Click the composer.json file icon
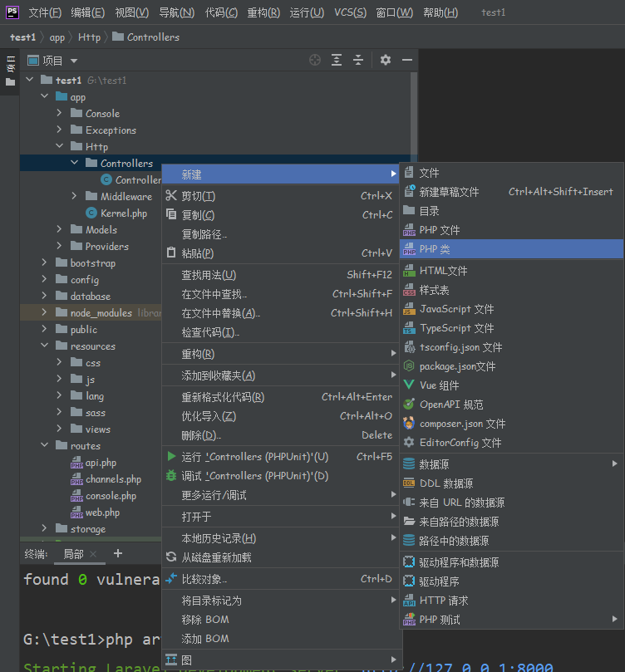625x672 pixels. 409,423
